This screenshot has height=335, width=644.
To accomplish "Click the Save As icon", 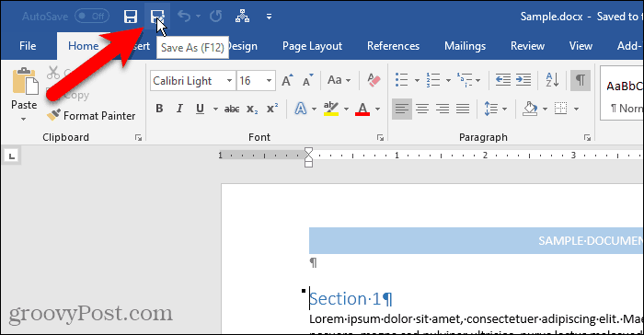I will 157,17.
